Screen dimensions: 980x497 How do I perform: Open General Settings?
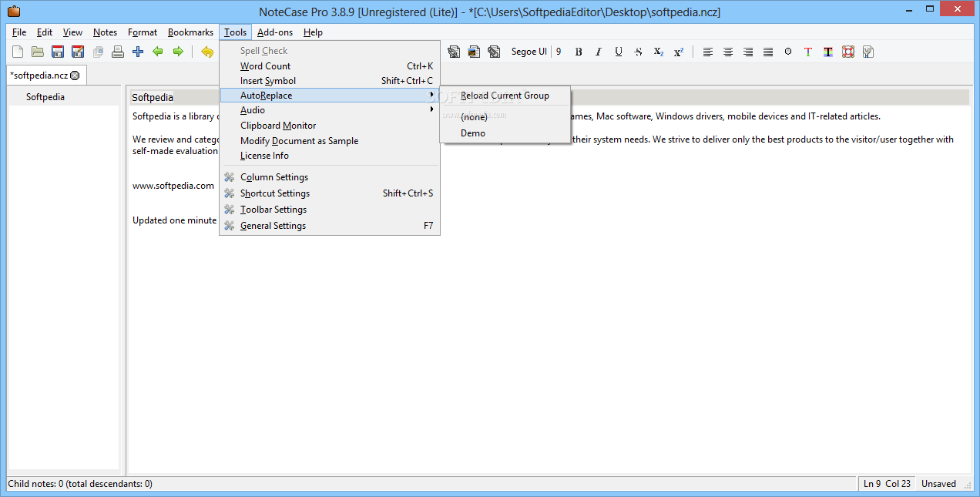(x=330, y=226)
